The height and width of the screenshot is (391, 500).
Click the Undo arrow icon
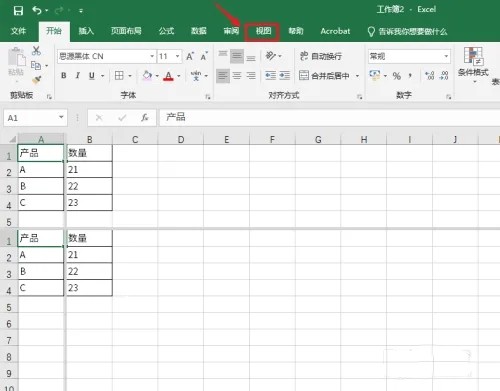click(37, 10)
